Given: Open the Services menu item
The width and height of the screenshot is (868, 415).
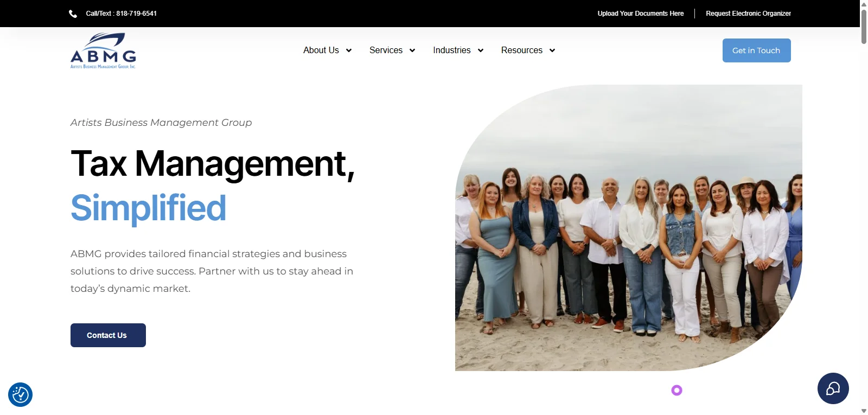Looking at the screenshot, I should point(386,50).
